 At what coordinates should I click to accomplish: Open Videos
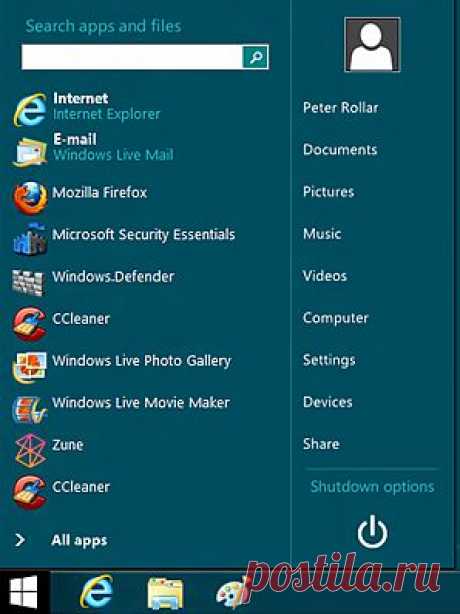tap(325, 276)
